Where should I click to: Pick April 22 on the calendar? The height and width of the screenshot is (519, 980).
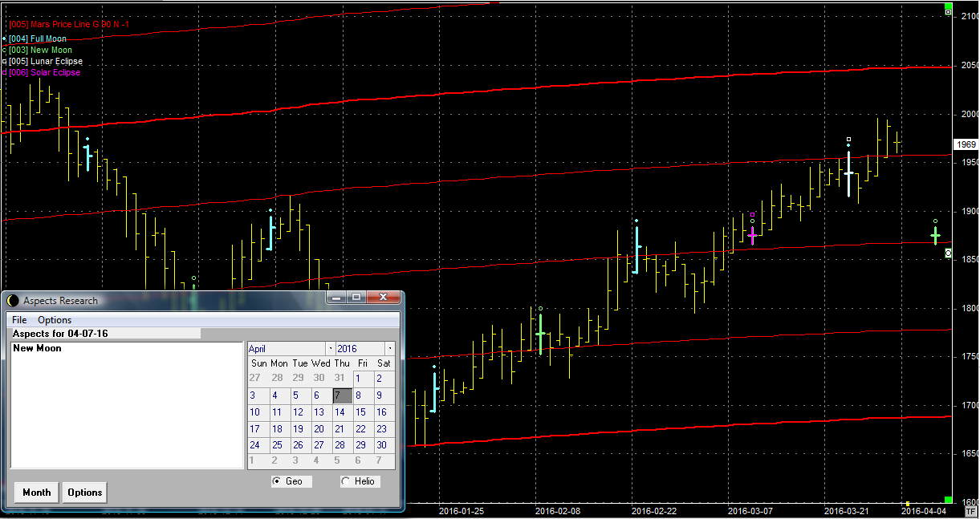(360, 429)
